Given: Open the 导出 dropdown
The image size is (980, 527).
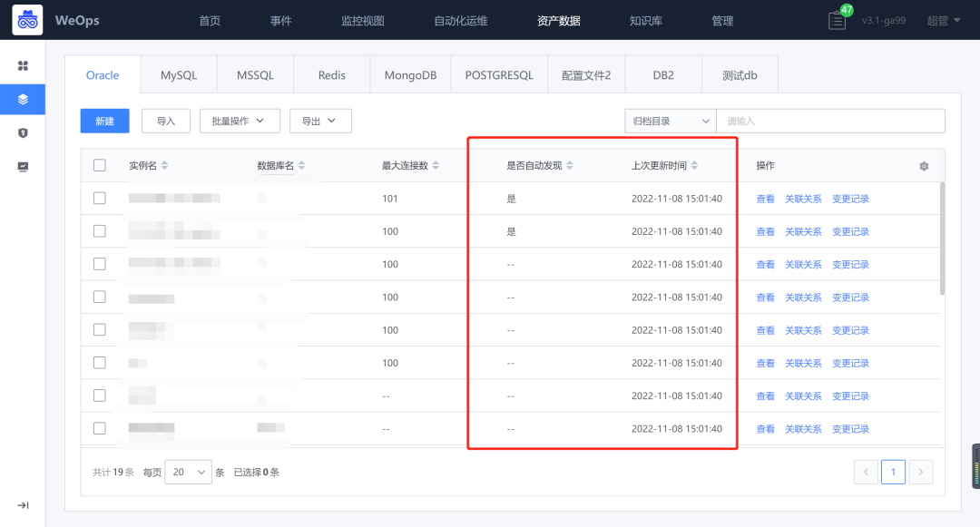Looking at the screenshot, I should (x=320, y=121).
